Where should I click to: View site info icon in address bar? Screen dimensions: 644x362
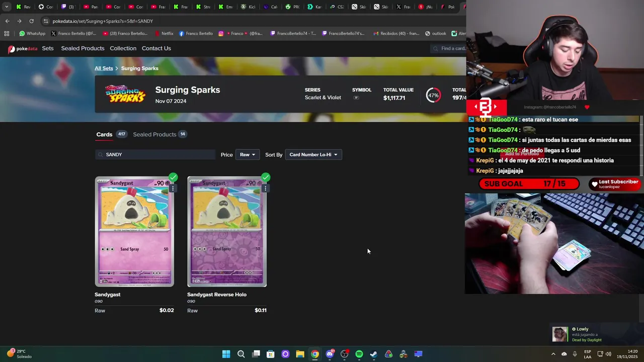point(46,21)
